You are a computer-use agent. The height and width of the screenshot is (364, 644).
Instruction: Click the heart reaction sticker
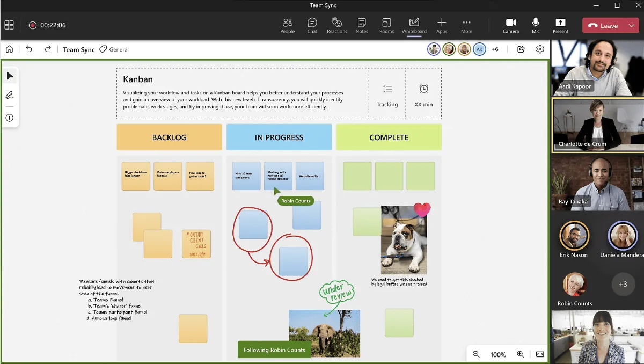pos(422,210)
